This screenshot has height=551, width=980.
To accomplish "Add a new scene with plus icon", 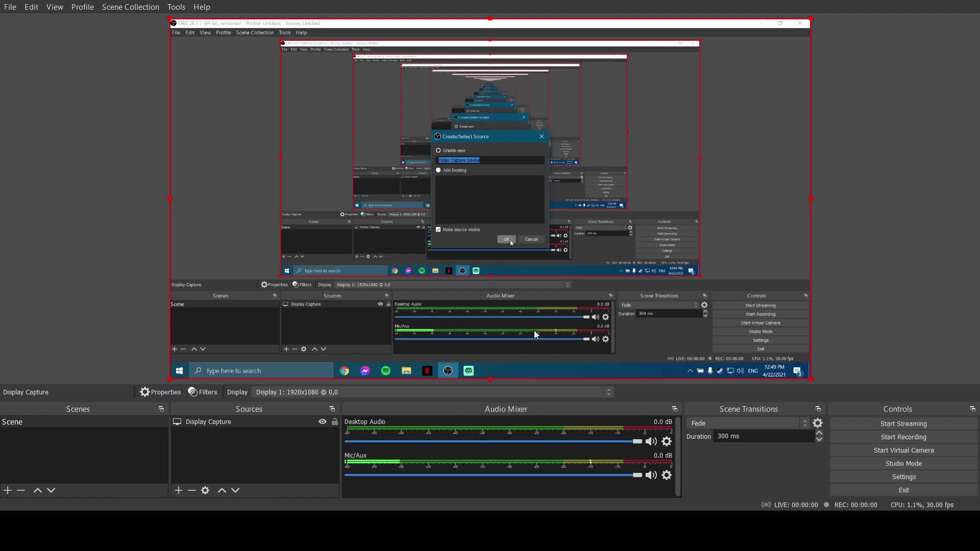I will coord(8,490).
